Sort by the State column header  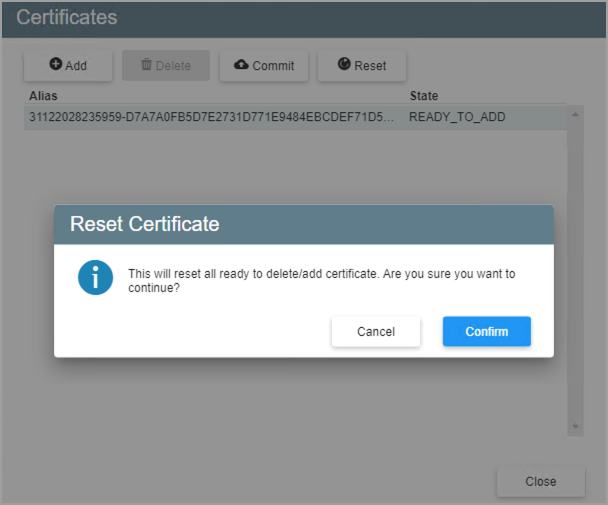click(424, 96)
